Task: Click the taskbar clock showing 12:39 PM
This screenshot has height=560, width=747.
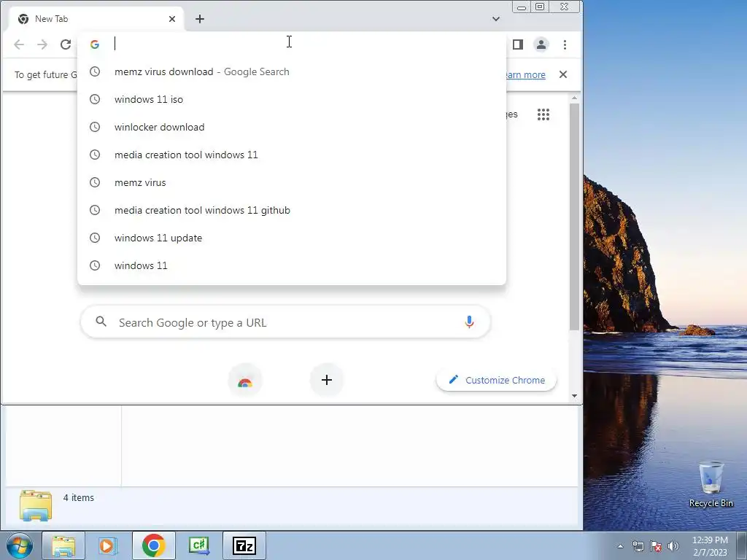Action: pos(710,545)
